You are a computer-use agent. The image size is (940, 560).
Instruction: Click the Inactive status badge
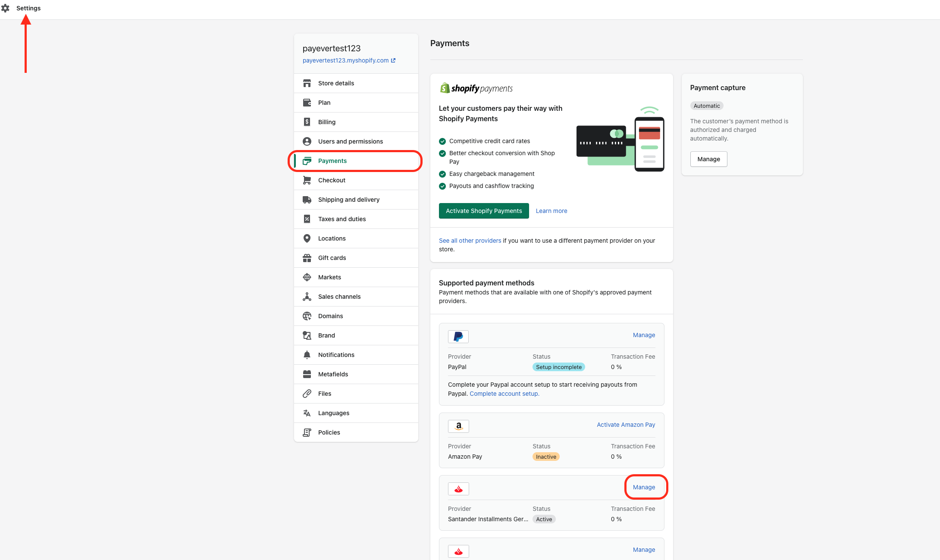[546, 457]
